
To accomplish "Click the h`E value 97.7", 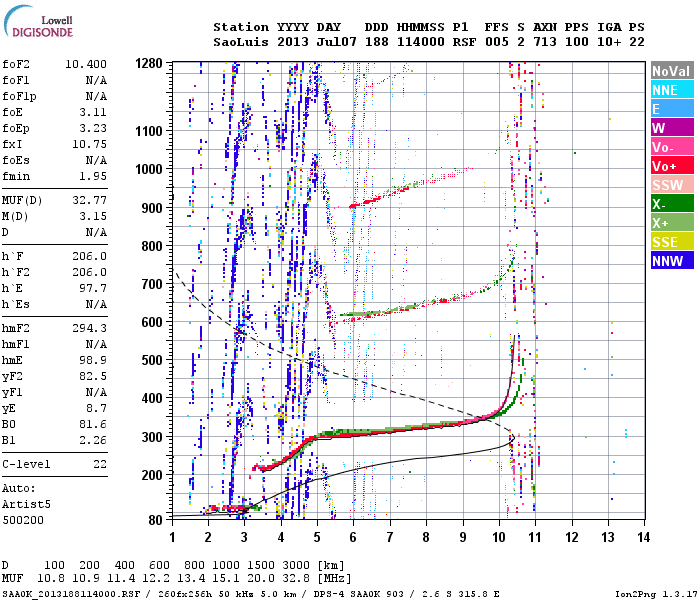I will pyautogui.click(x=93, y=288).
